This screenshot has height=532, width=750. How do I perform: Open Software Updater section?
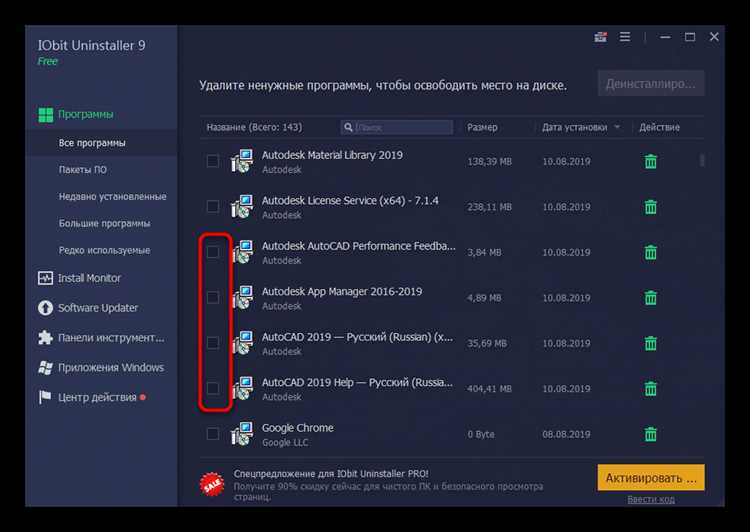click(98, 308)
